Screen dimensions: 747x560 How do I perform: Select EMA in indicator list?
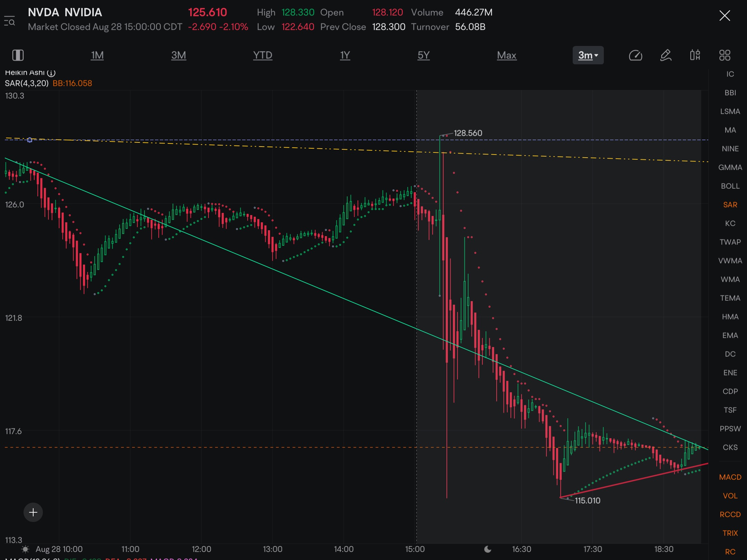pyautogui.click(x=730, y=335)
